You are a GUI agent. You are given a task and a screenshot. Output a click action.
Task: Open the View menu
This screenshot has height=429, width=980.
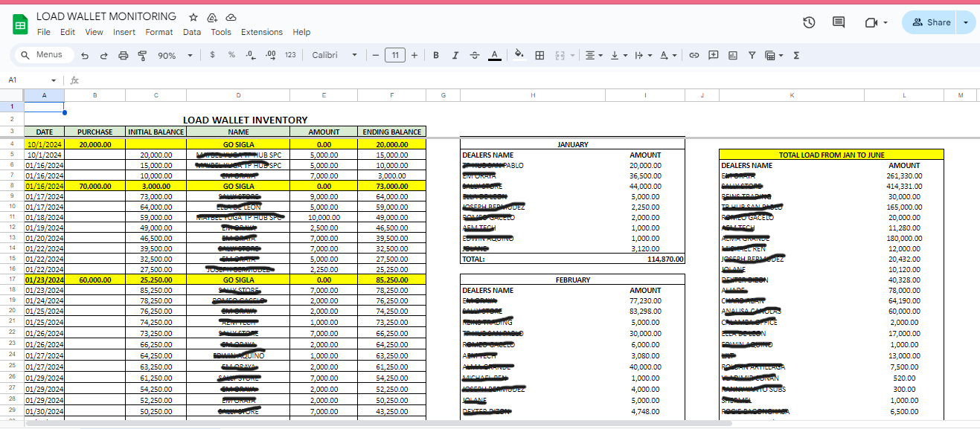tap(95, 32)
